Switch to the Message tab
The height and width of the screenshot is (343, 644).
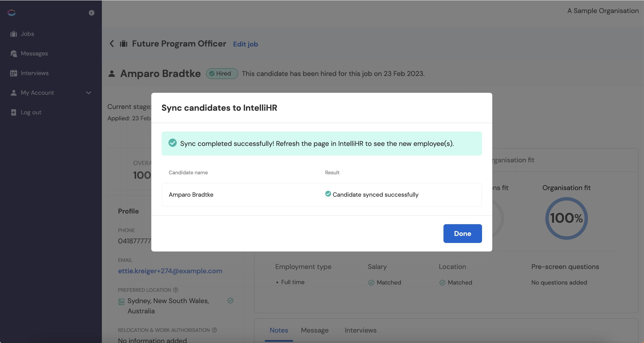315,330
